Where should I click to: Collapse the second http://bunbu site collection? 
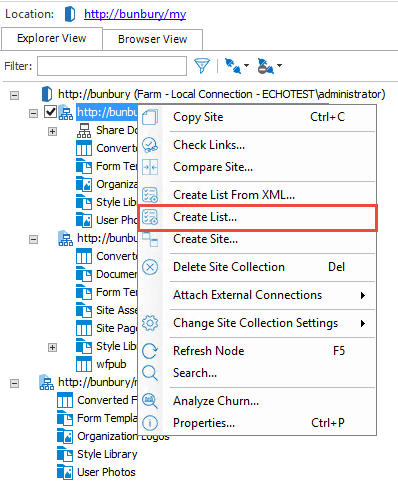tap(33, 239)
